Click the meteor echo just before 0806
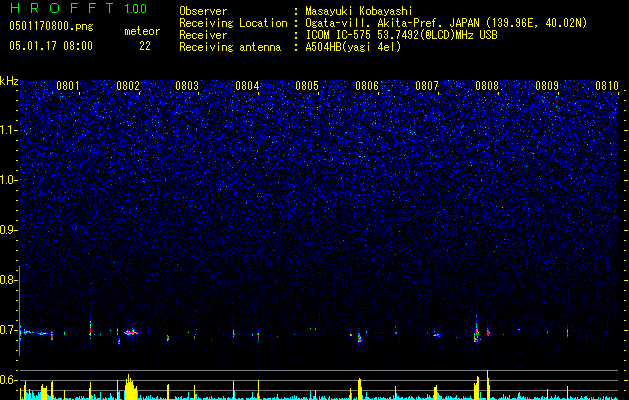This screenshot has height=400, width=629. click(360, 337)
